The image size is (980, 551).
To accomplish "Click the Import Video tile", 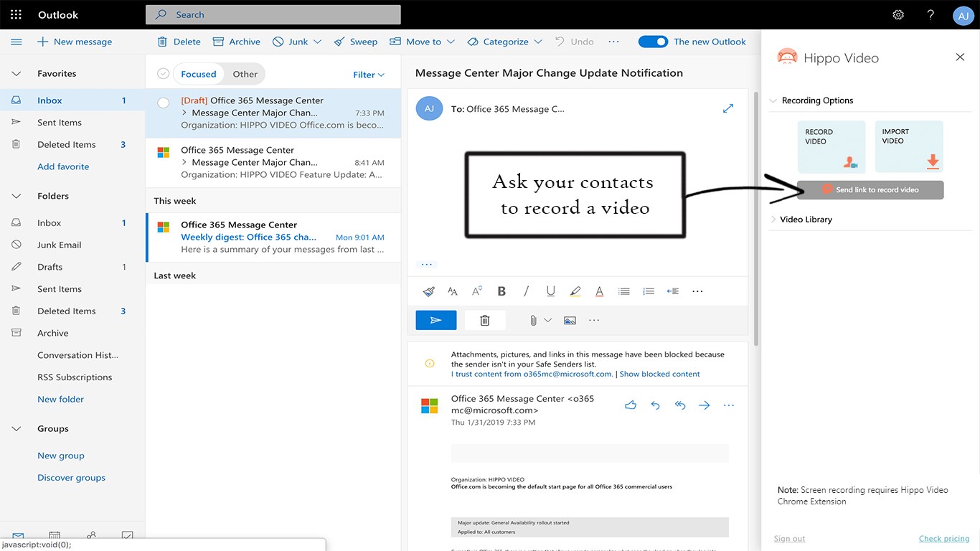I will [x=910, y=147].
